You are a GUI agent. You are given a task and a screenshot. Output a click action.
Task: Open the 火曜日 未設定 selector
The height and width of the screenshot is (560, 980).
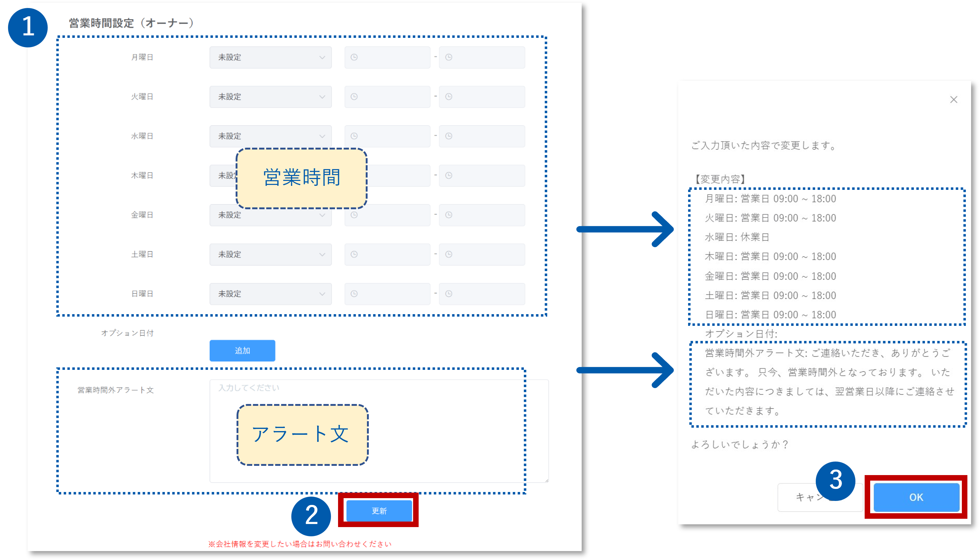270,97
